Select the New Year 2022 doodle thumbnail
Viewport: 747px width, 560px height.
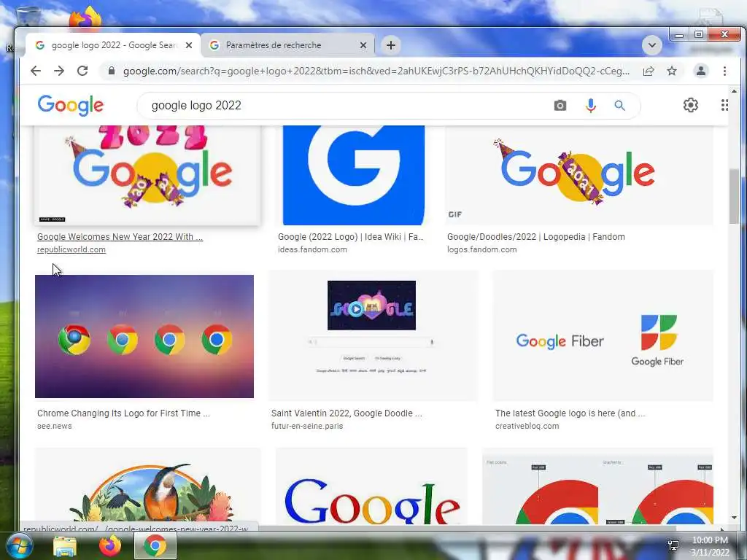click(x=147, y=175)
